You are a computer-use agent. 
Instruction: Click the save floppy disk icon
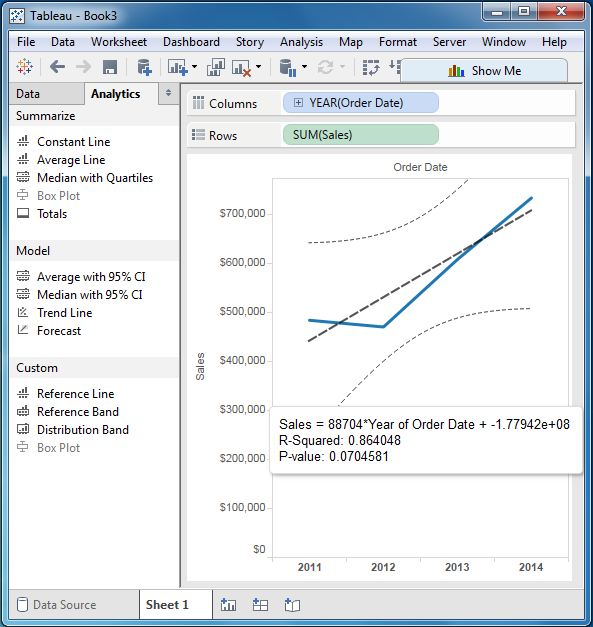pyautogui.click(x=110, y=67)
